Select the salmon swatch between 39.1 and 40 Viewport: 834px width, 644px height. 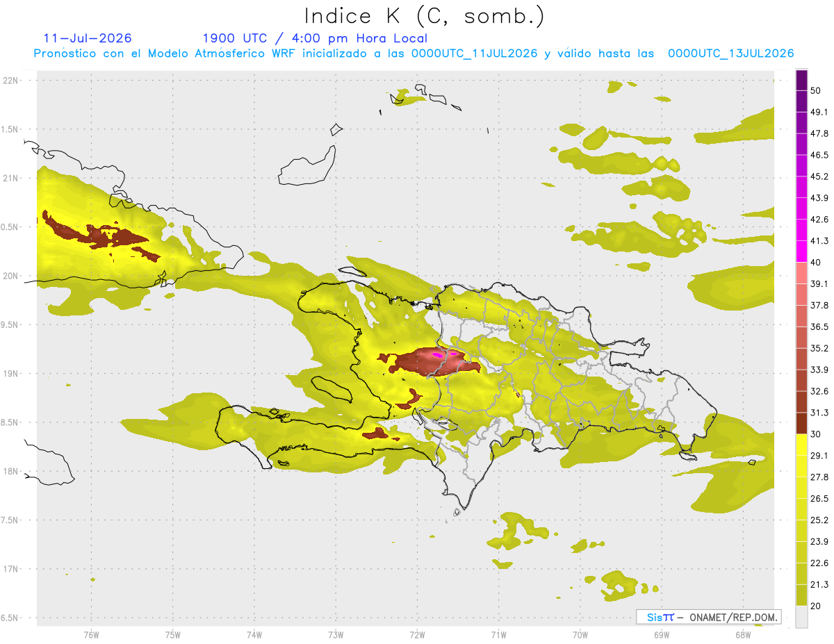pyautogui.click(x=801, y=273)
